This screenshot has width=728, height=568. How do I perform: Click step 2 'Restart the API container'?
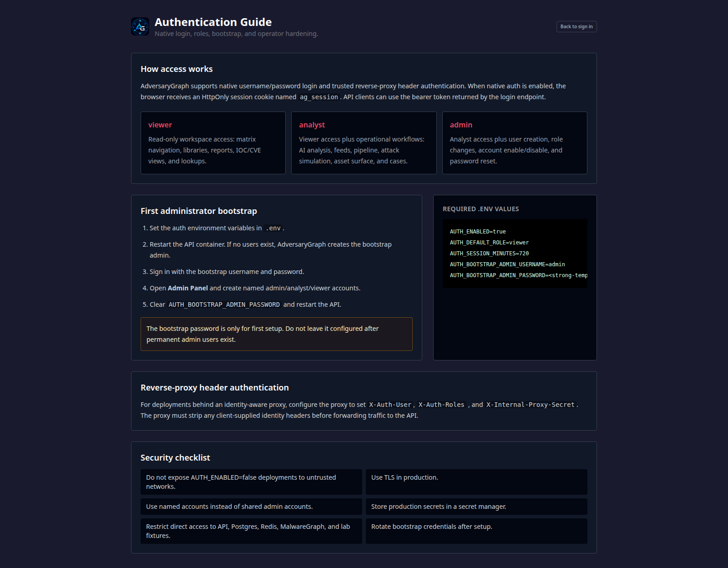pyautogui.click(x=271, y=250)
